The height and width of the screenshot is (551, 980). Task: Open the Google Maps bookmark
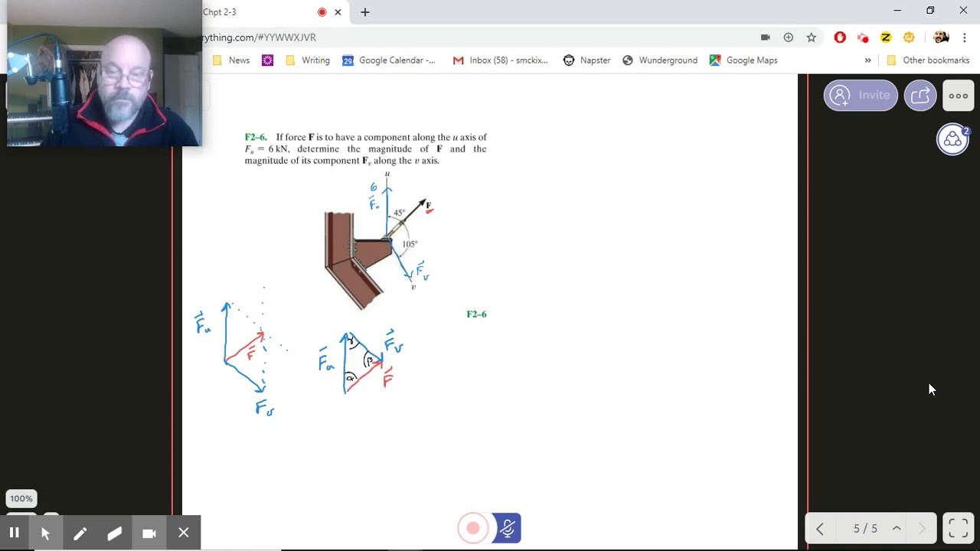[x=743, y=60]
